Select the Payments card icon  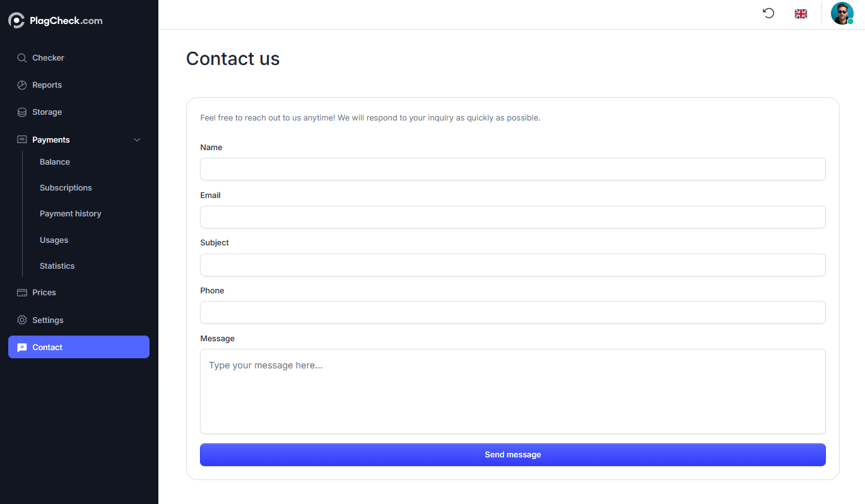(21, 139)
